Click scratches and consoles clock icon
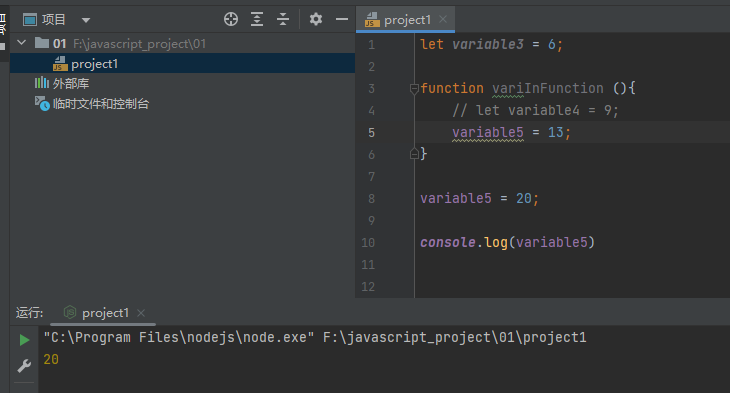Screen dimensions: 730x393 (42, 104)
